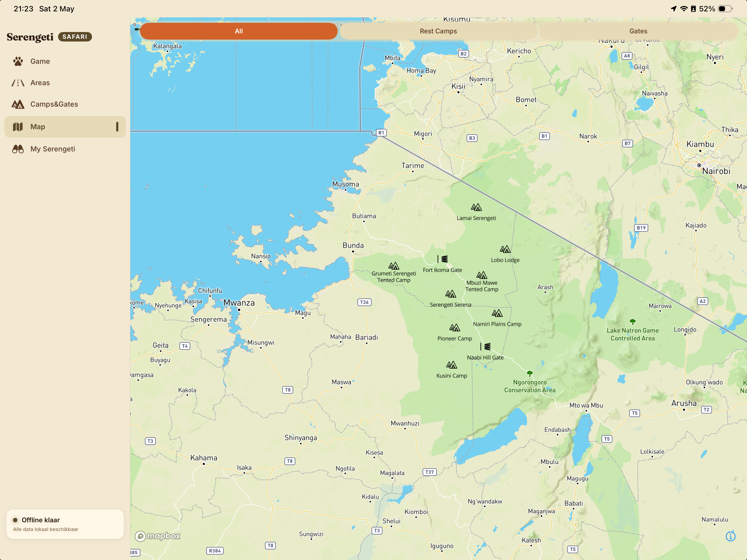
Task: Tap Grumeti Serengeti Tented Camp marker
Action: (394, 266)
